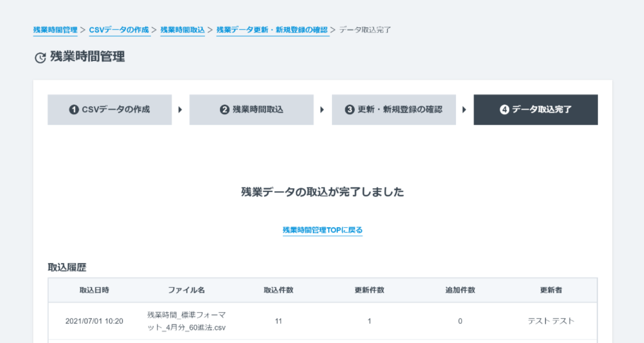Click the 残業データ更新・新規登録の確認 breadcrumb link
The image size is (644, 343).
273,30
